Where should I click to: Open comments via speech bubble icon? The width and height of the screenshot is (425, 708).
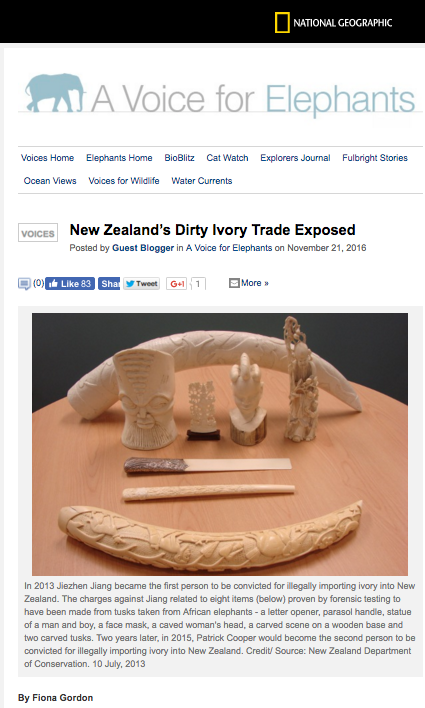24,284
